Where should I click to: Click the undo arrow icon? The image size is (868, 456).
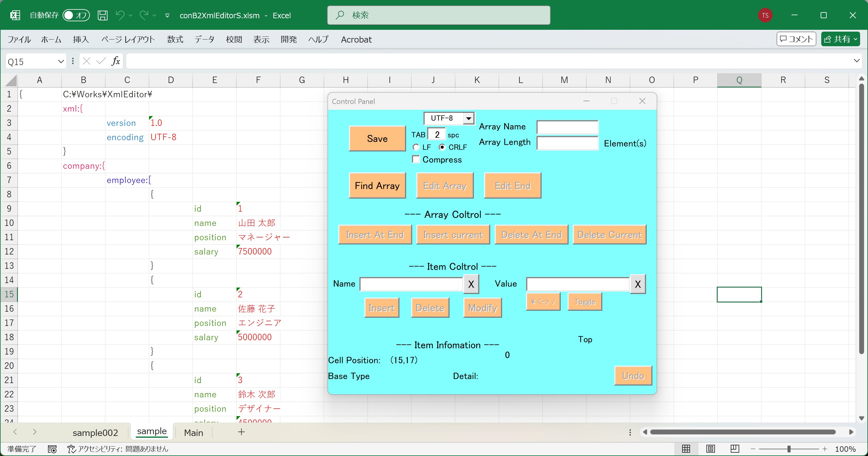click(120, 15)
